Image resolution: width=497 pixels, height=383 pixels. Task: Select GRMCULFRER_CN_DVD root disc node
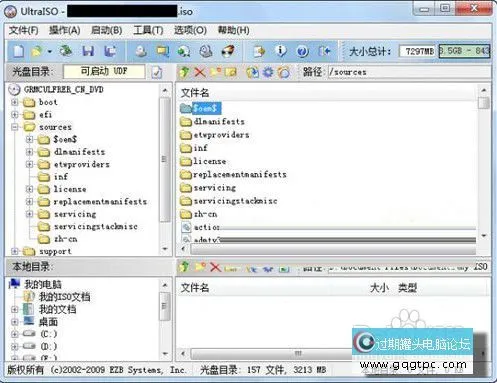tap(63, 90)
